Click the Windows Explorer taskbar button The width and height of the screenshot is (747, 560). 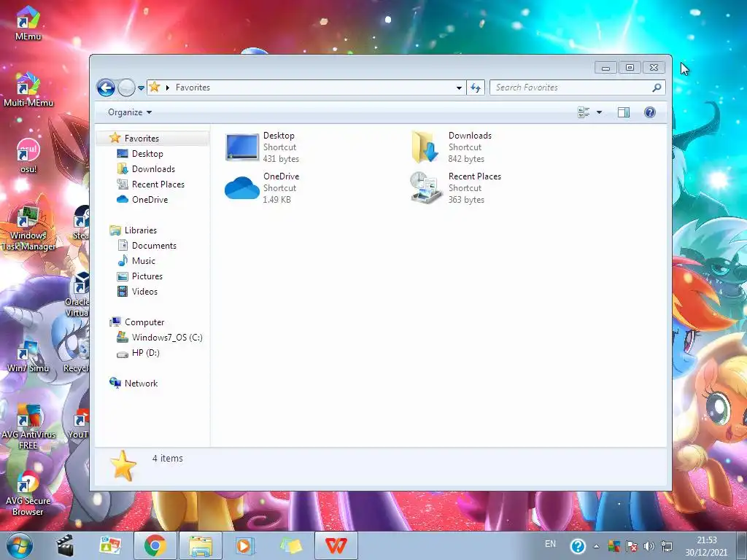click(200, 545)
